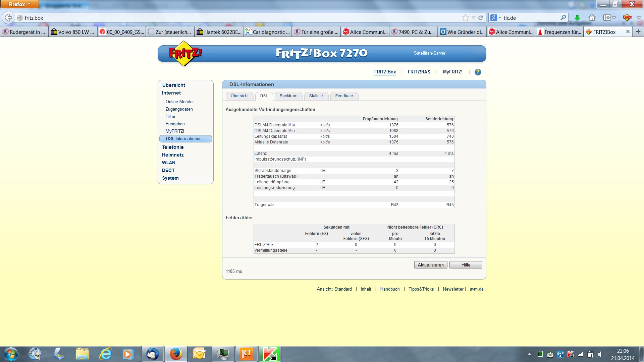The image size is (644, 362).
Task: Open the Handbuch link in footer
Action: coord(390,289)
